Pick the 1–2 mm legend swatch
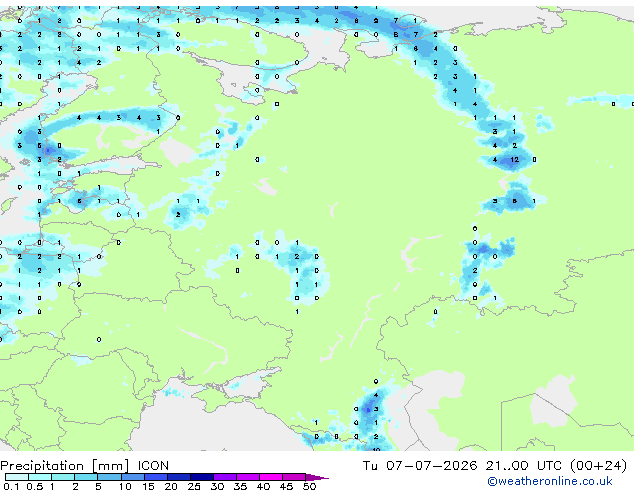Screen dimensions: 634x490 pyautogui.click(x=63, y=477)
